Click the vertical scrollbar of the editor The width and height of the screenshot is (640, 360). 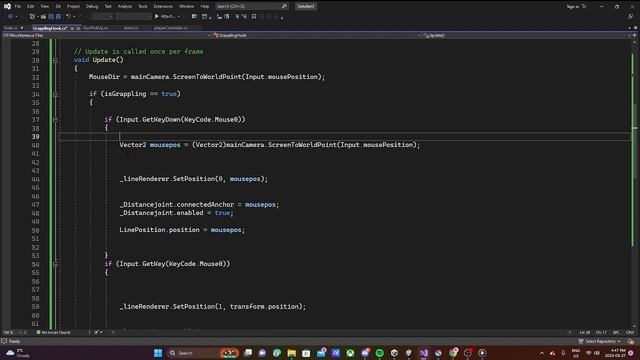tap(635, 184)
